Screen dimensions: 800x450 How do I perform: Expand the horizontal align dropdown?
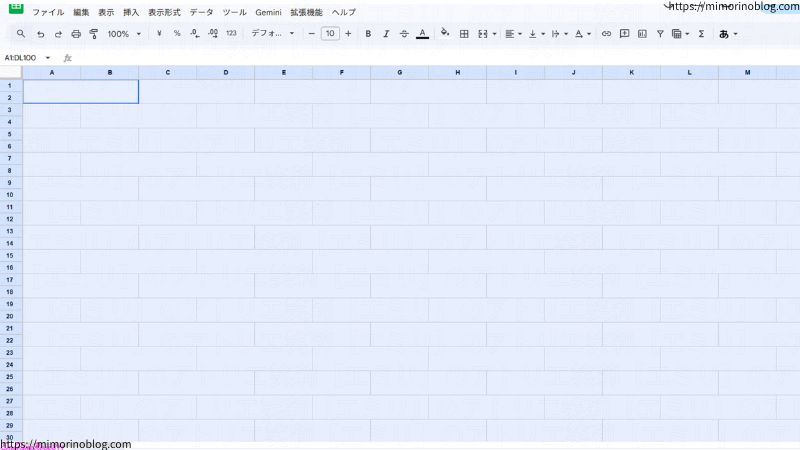click(512, 33)
